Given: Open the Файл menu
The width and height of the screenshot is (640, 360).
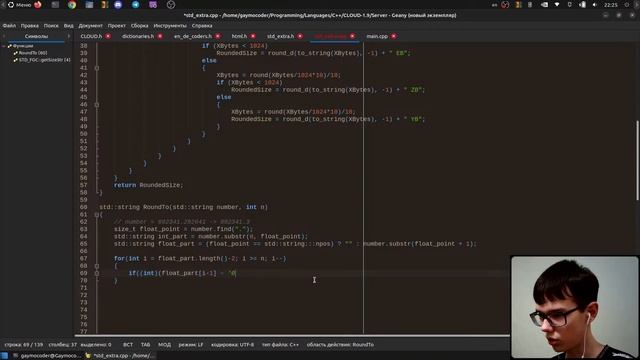Looking at the screenshot, I should tap(9, 25).
